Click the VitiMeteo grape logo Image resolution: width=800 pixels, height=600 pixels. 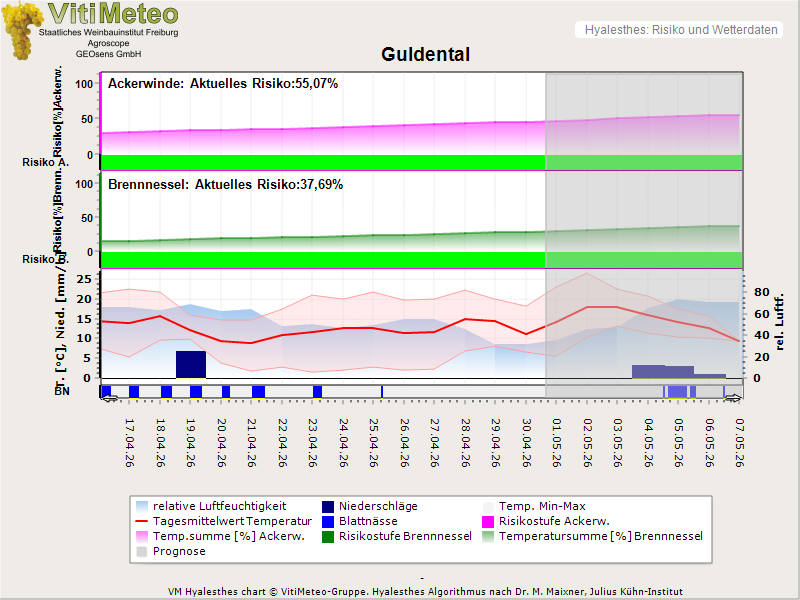tap(22, 30)
